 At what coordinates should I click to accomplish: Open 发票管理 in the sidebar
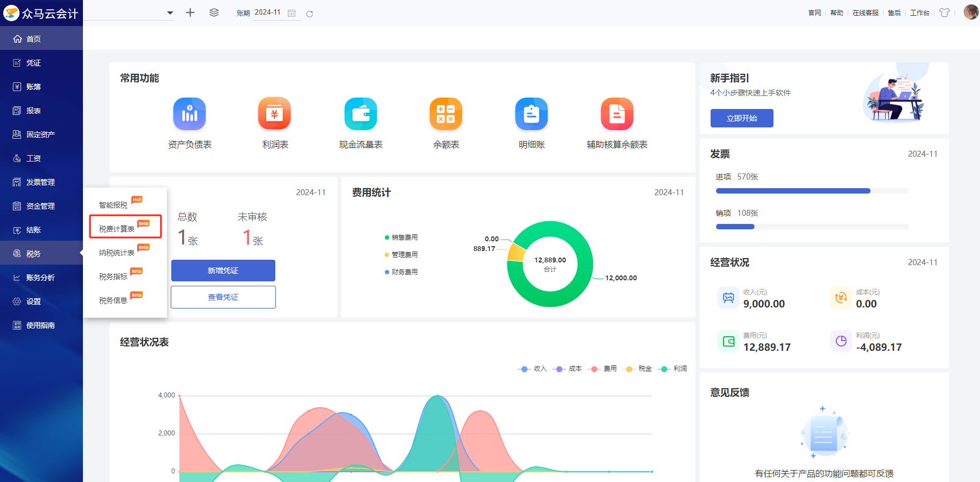point(41,182)
